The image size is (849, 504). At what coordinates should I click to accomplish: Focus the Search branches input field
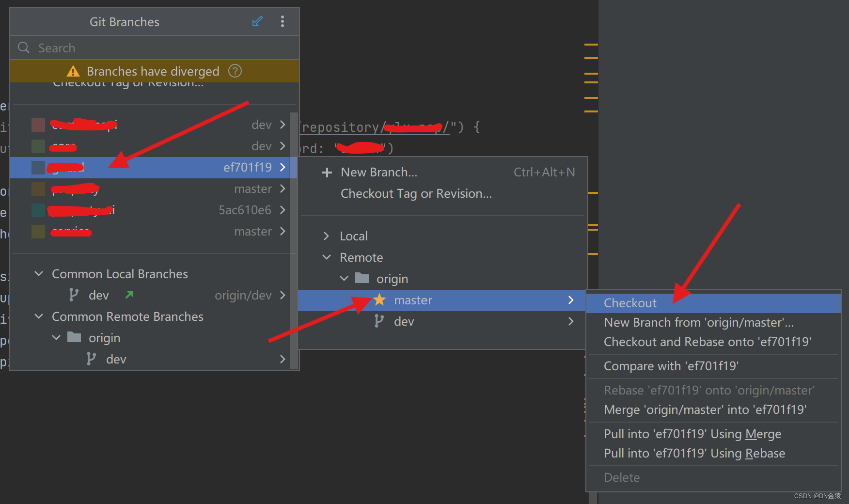(x=155, y=47)
